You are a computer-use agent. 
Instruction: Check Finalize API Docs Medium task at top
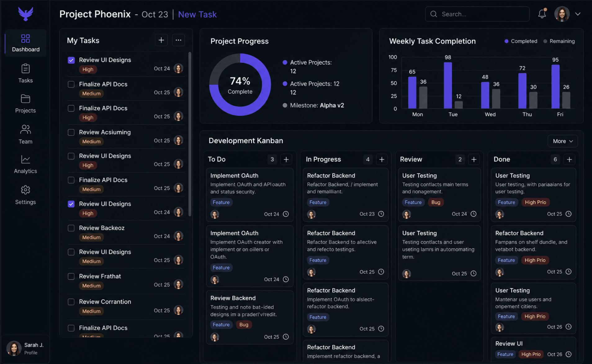[x=71, y=84]
